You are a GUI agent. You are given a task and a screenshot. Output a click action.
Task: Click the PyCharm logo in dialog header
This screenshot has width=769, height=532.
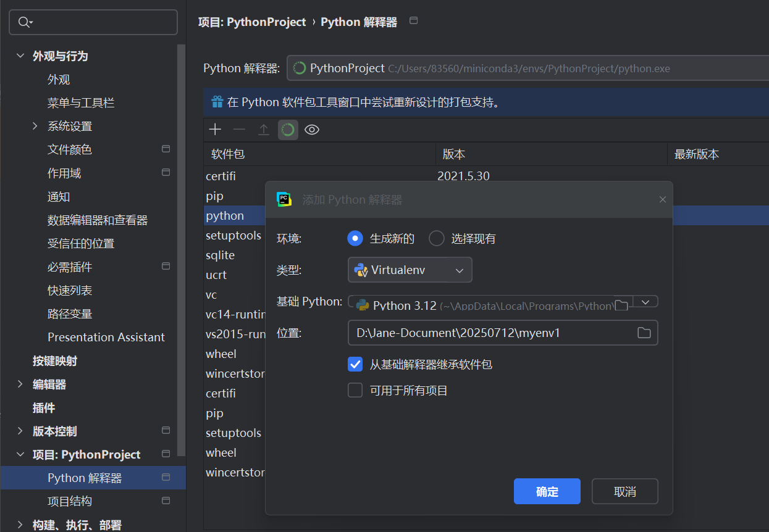tap(284, 199)
